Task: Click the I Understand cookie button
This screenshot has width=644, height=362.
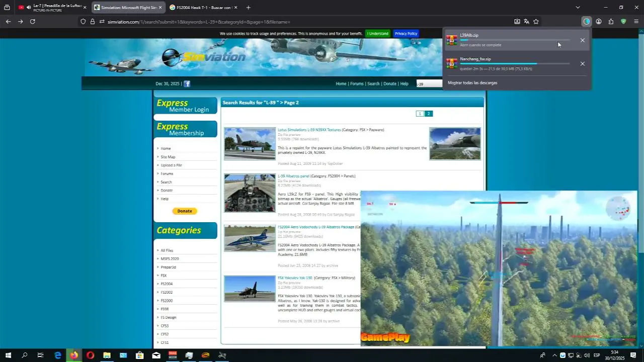Action: coord(377,34)
